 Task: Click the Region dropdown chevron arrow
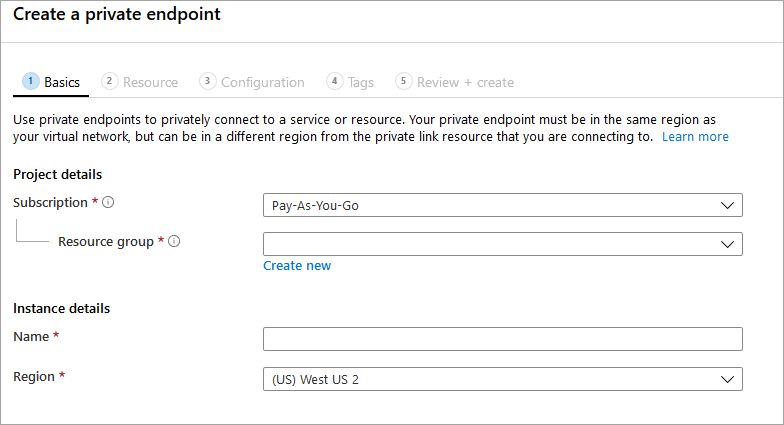coord(727,379)
